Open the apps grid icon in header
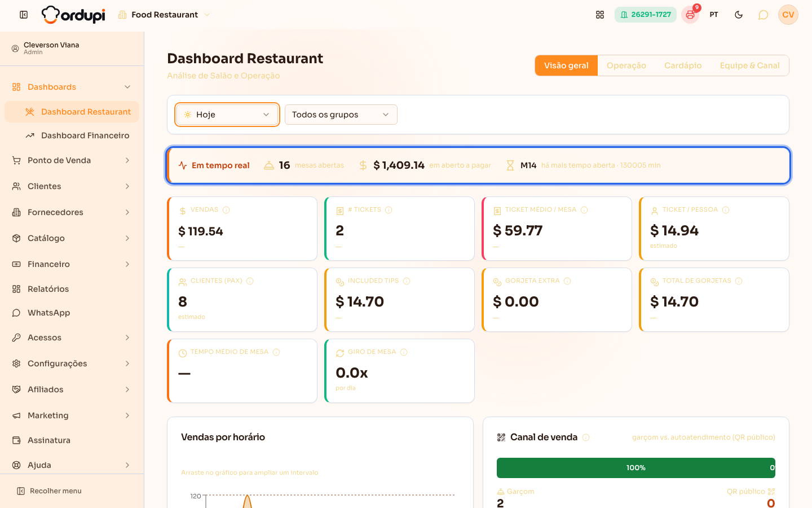812x508 pixels. (x=600, y=15)
